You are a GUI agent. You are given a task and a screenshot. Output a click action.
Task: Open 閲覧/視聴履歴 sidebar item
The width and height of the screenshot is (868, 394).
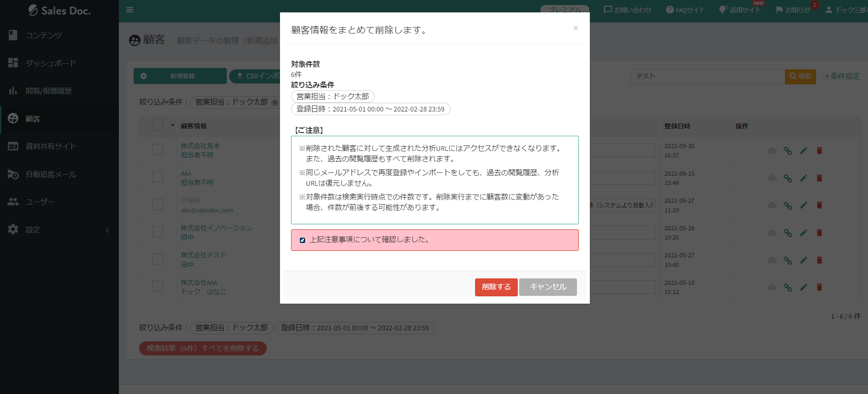coord(49,91)
